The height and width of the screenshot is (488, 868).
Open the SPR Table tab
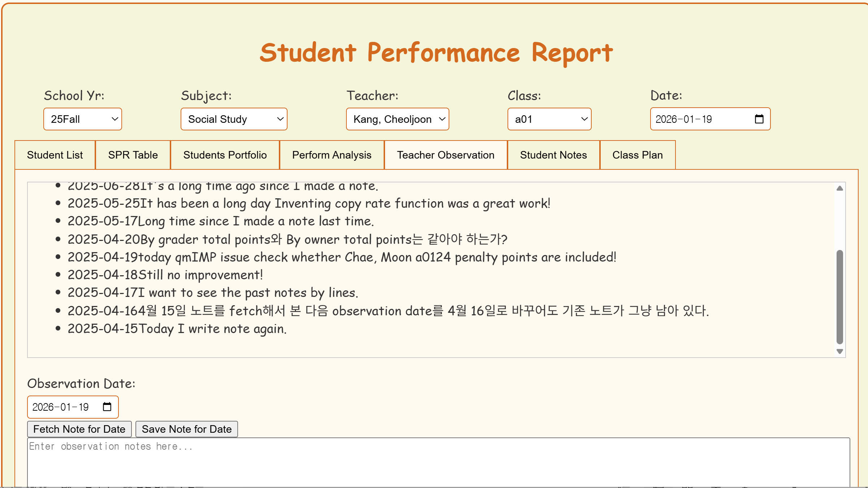click(133, 155)
